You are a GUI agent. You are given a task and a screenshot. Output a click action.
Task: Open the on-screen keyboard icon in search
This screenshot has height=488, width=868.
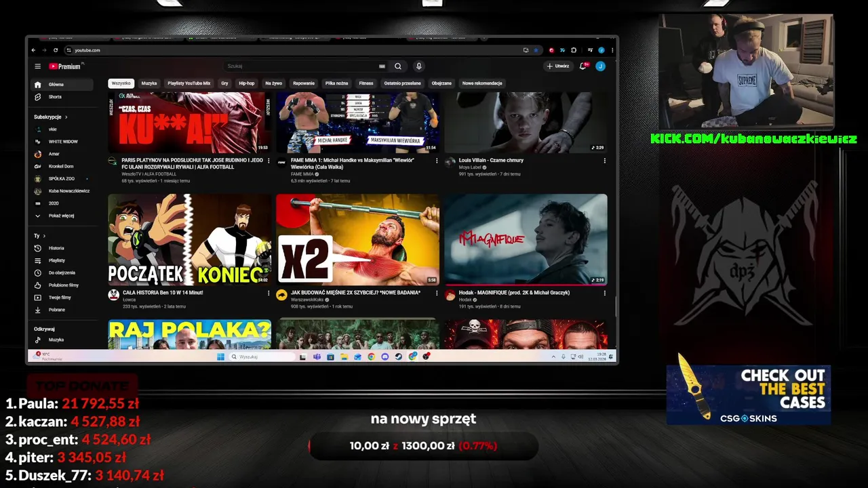click(x=382, y=66)
